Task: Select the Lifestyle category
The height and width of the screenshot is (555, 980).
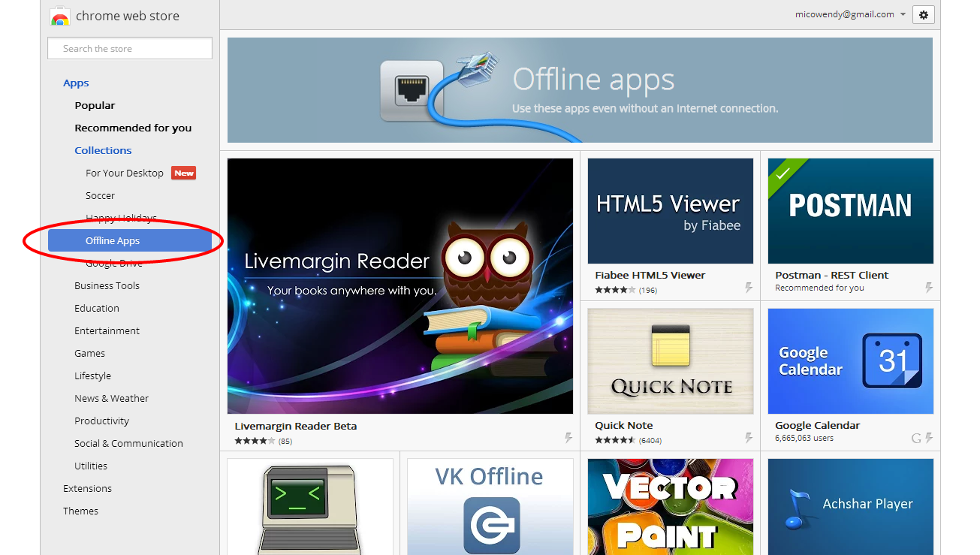Action: 92,376
